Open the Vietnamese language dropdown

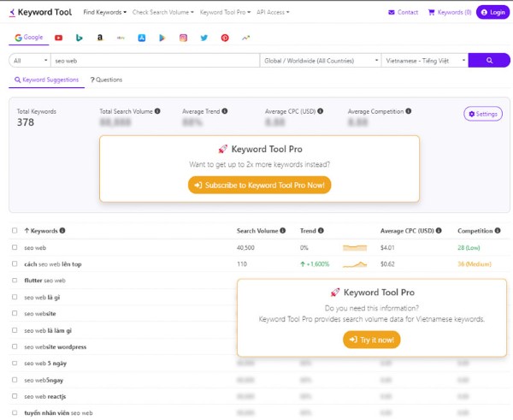click(425, 61)
